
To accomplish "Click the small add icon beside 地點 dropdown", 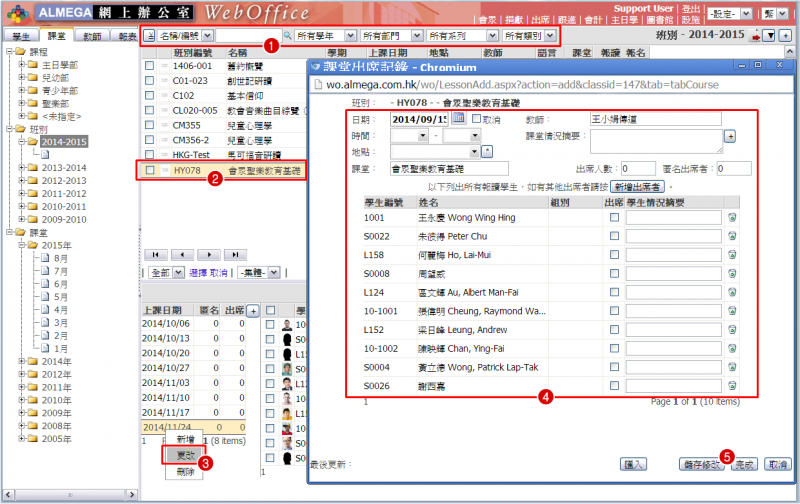I will click(x=487, y=152).
